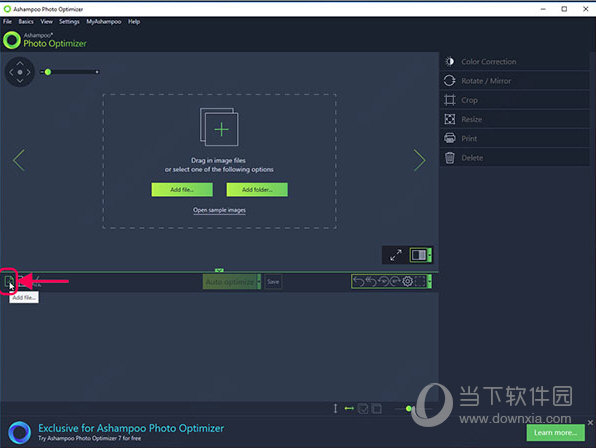The image size is (596, 448).
Task: Open split view mode dropdown arrow
Action: 430,255
